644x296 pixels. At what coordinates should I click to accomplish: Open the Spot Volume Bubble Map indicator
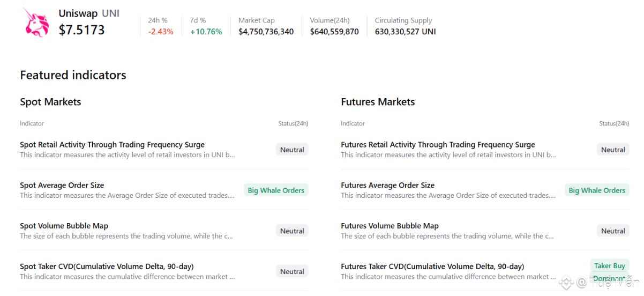pyautogui.click(x=64, y=226)
